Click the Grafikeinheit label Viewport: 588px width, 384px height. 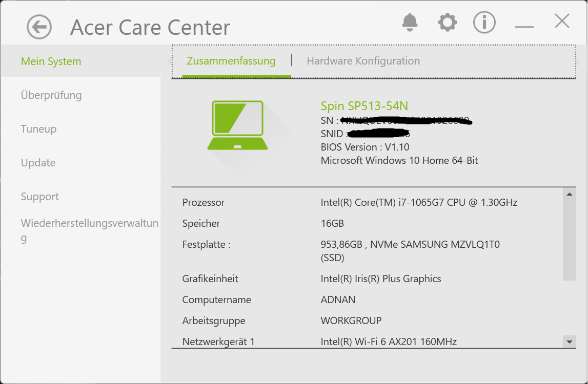coord(210,279)
